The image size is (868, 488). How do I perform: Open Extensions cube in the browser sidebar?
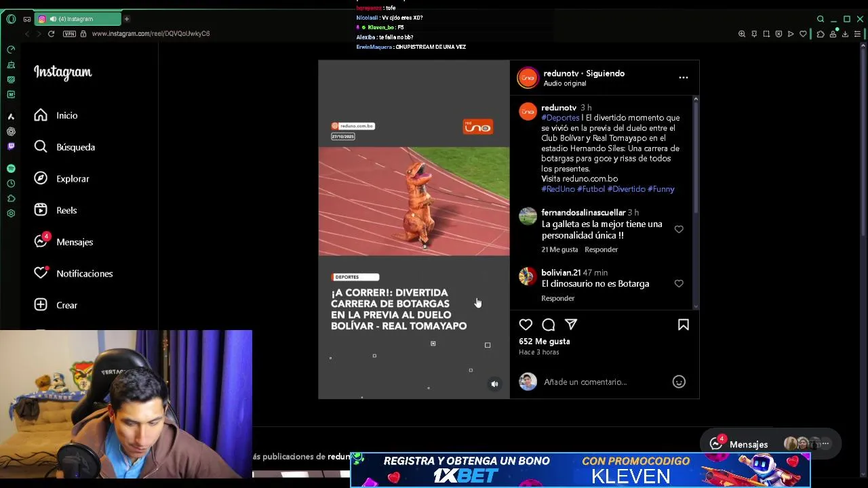tap(11, 199)
